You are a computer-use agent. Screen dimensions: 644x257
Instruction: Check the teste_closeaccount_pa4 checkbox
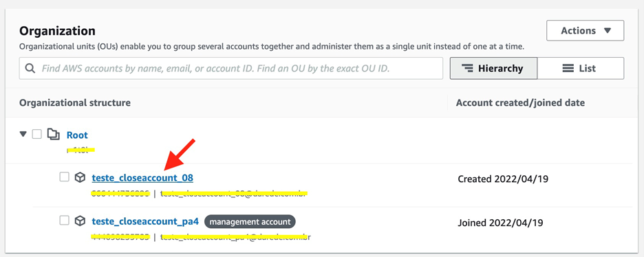point(65,221)
